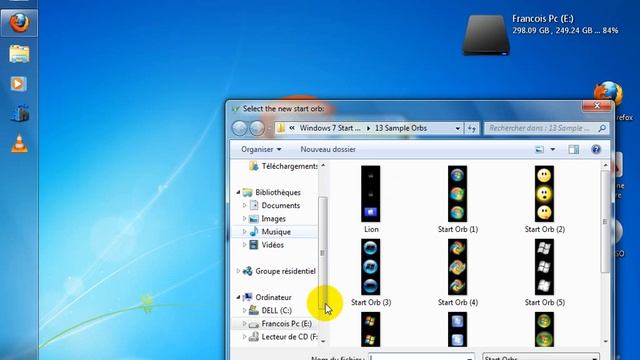This screenshot has height=360, width=640.
Task: Expand the breadcrumb arrow after Windows 7 Start
Action: 368,128
